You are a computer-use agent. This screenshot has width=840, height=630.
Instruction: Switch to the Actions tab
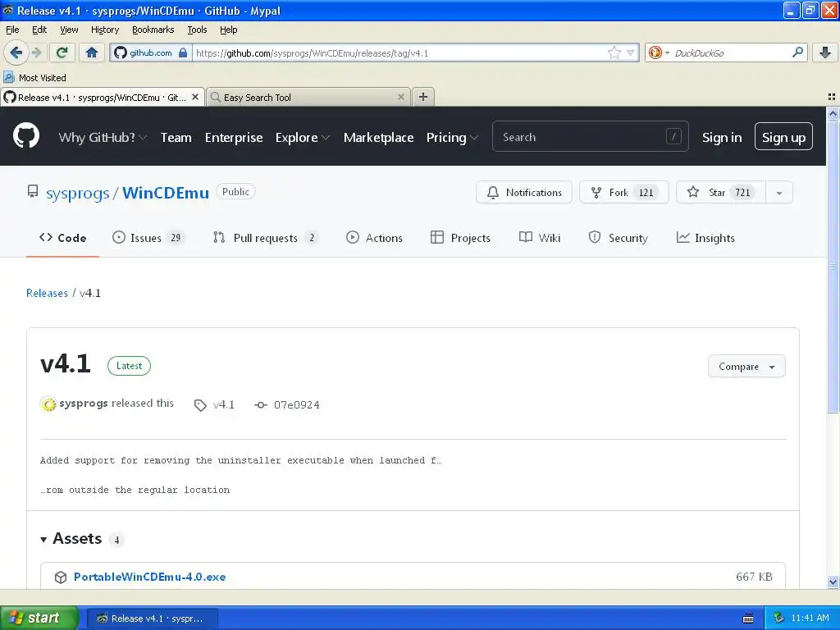tap(374, 238)
